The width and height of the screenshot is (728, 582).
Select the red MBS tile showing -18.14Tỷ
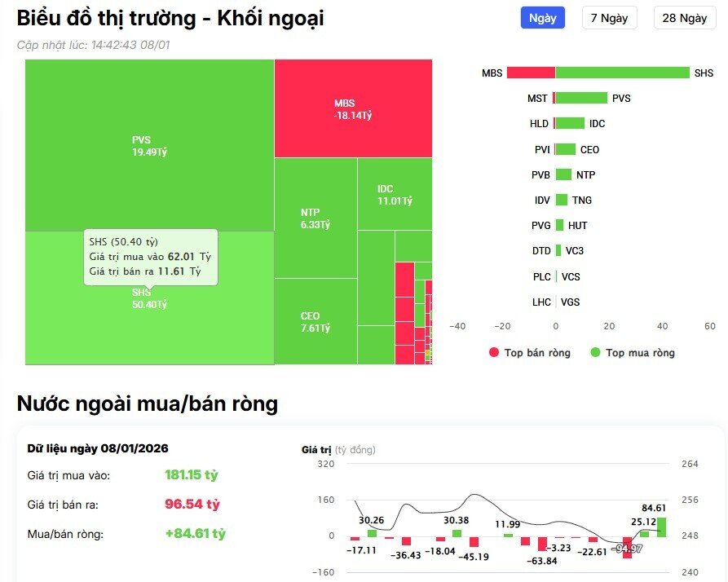[x=353, y=106]
